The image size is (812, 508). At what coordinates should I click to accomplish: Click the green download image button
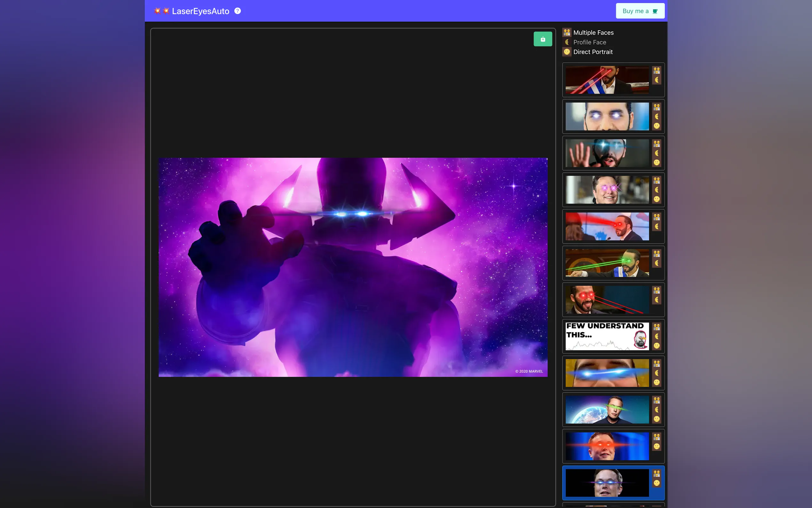pos(543,39)
